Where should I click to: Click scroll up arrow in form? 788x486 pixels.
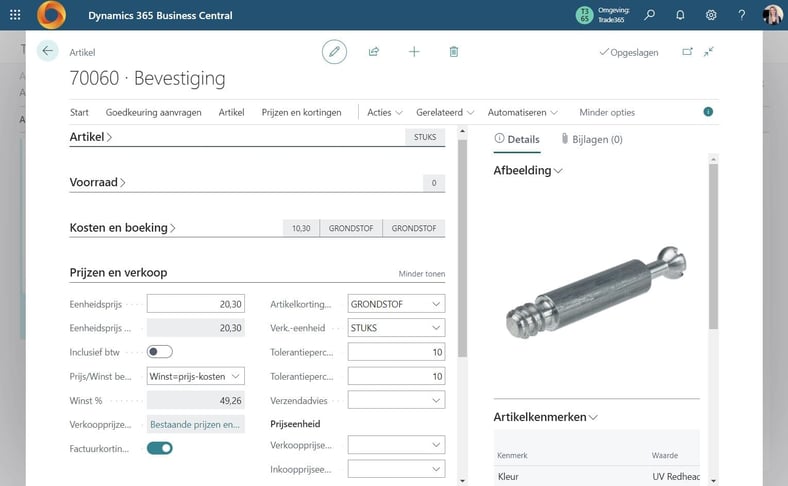pos(462,131)
